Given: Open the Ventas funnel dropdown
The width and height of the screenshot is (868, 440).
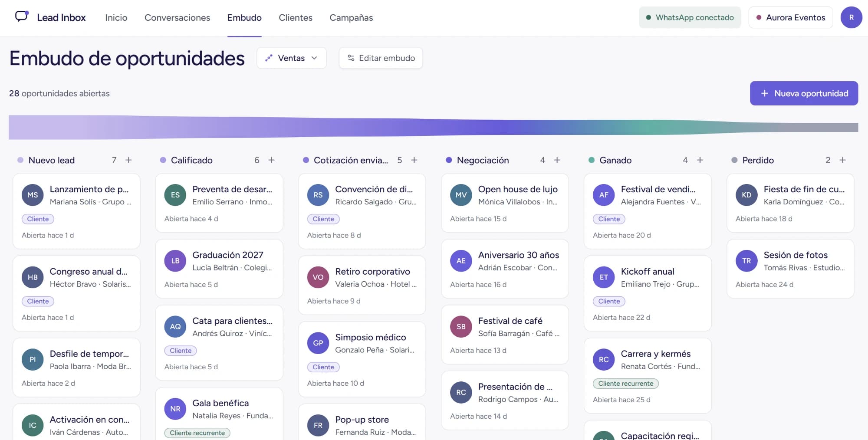Looking at the screenshot, I should pyautogui.click(x=292, y=58).
